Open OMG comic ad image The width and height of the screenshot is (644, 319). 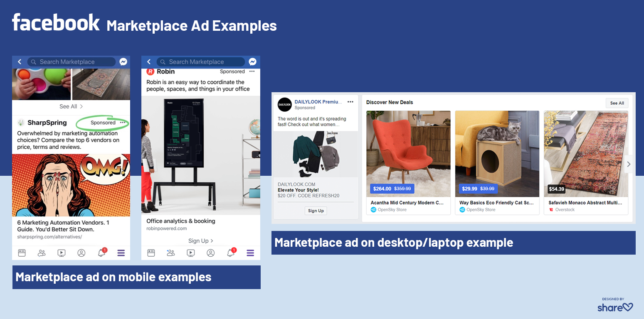coord(71,185)
